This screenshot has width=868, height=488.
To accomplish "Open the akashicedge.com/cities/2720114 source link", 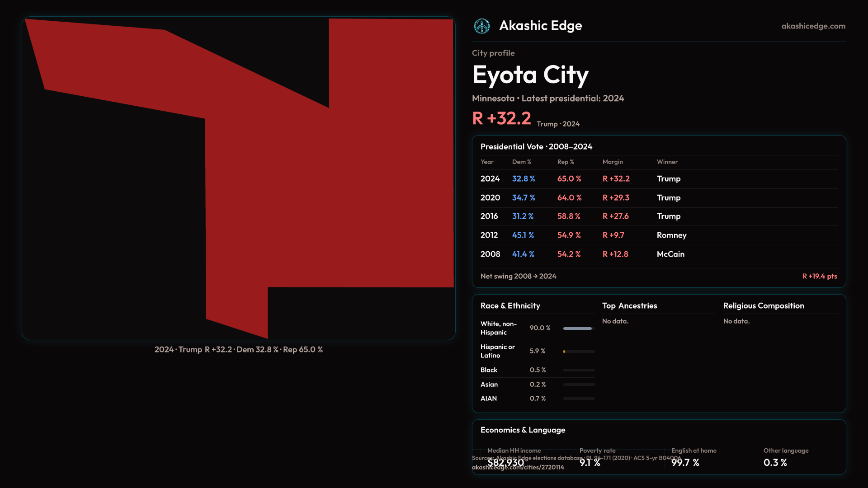I will tap(518, 468).
